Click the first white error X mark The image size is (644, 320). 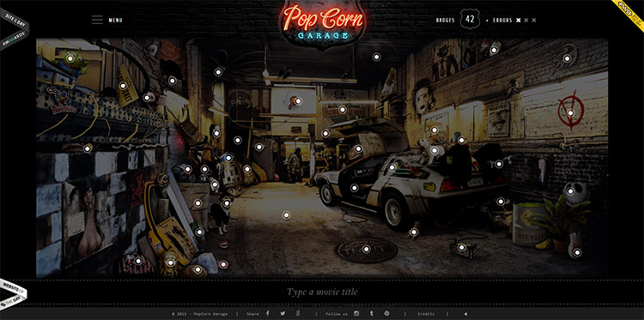(x=519, y=20)
